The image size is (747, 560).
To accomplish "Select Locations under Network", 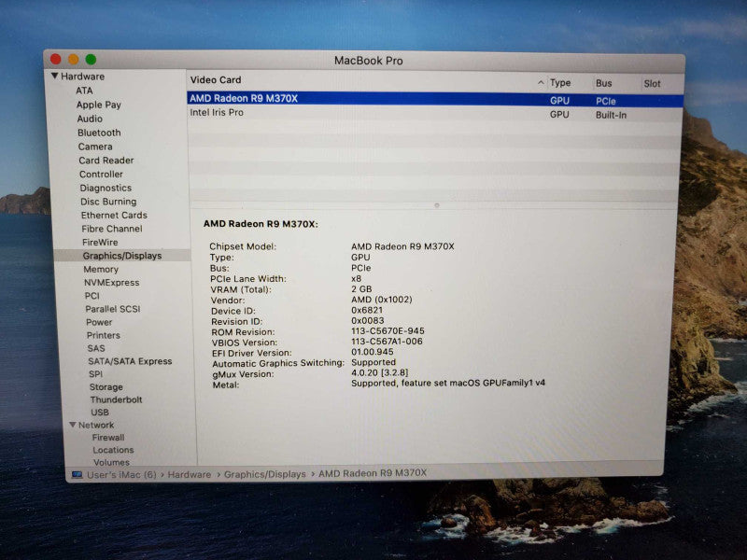I will [x=113, y=450].
